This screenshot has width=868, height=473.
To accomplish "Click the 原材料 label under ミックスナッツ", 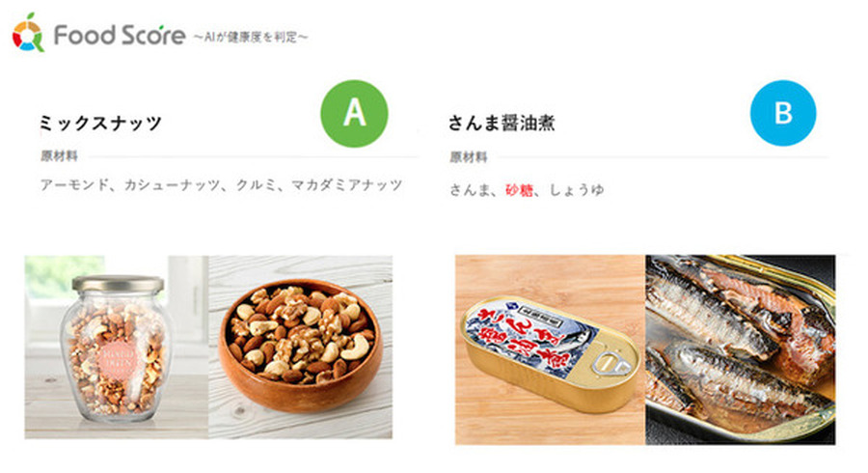I will tap(59, 156).
